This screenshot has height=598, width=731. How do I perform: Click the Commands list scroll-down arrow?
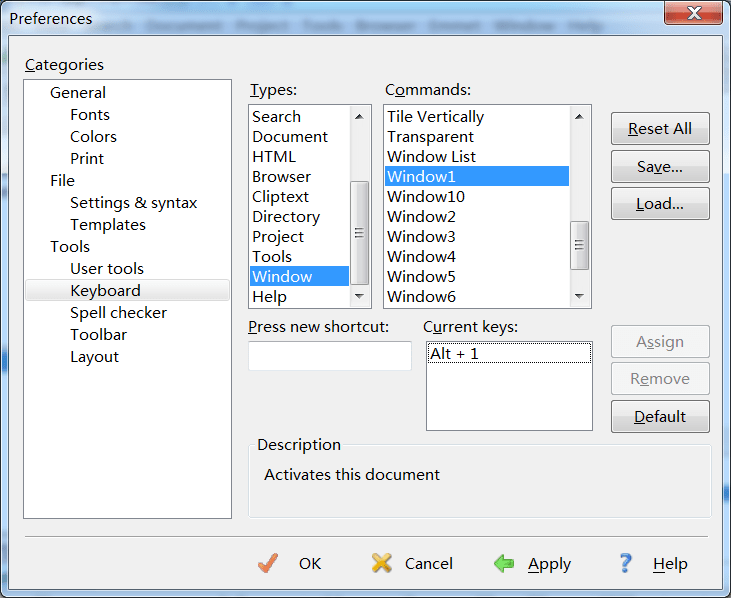pyautogui.click(x=579, y=296)
